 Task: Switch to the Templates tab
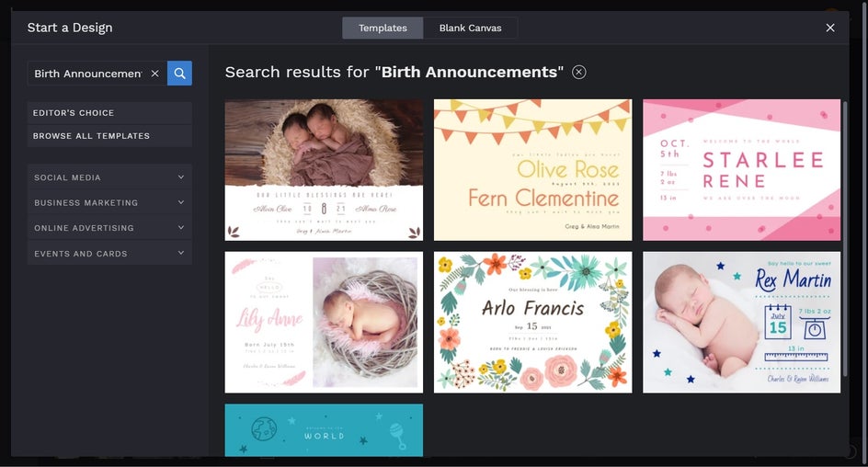pyautogui.click(x=383, y=28)
